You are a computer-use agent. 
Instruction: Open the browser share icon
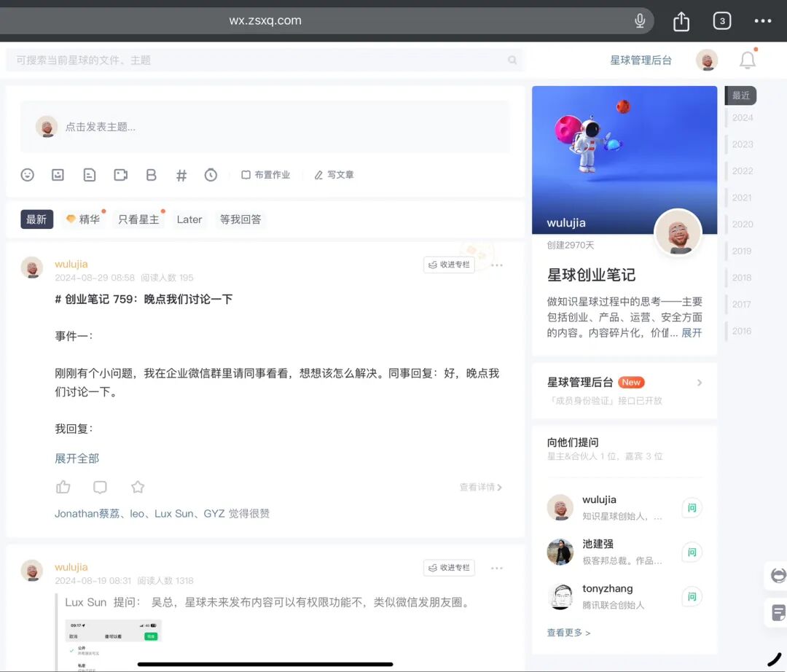click(x=681, y=21)
